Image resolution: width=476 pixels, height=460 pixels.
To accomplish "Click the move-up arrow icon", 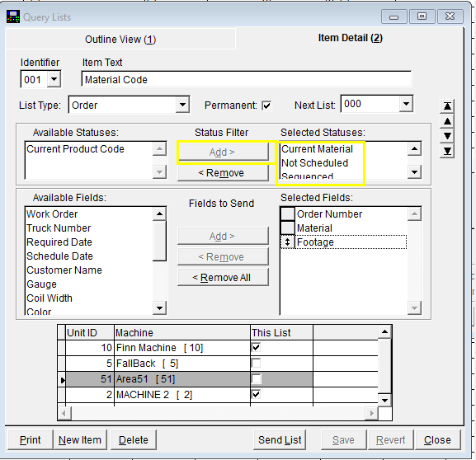I will click(447, 121).
